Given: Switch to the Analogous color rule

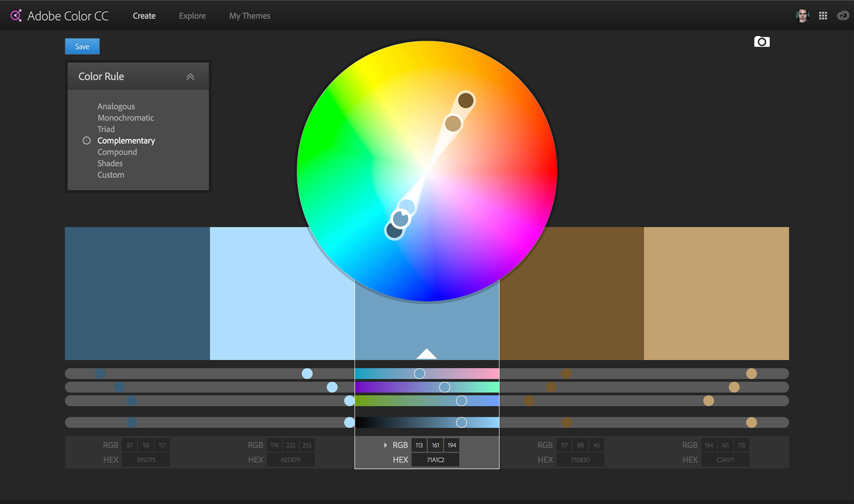Looking at the screenshot, I should pos(116,106).
